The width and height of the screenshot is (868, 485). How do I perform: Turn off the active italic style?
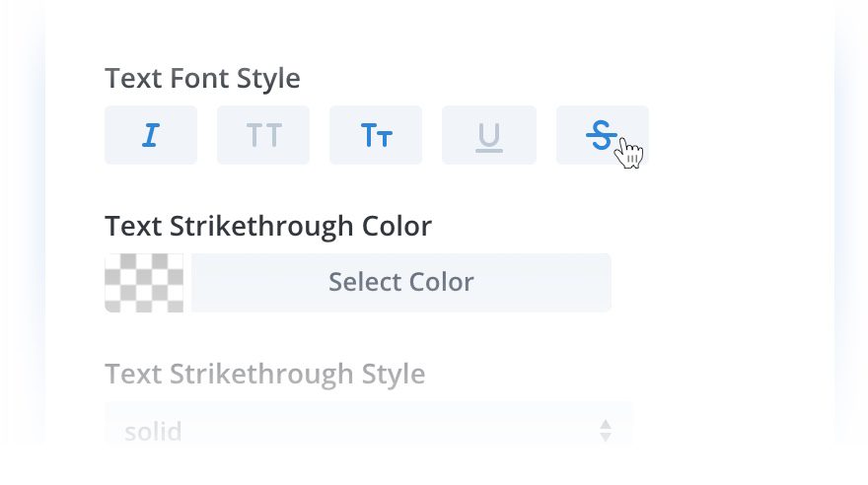click(x=151, y=135)
